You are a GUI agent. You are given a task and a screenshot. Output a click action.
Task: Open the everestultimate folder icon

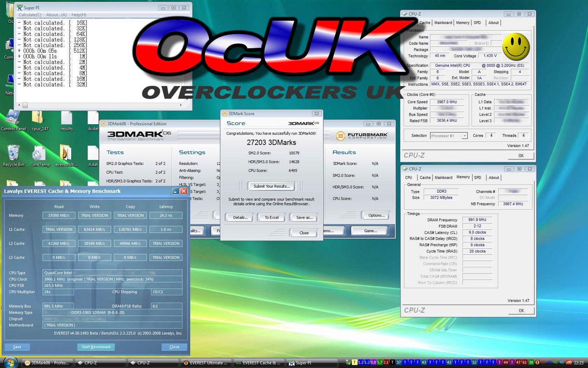[66, 155]
